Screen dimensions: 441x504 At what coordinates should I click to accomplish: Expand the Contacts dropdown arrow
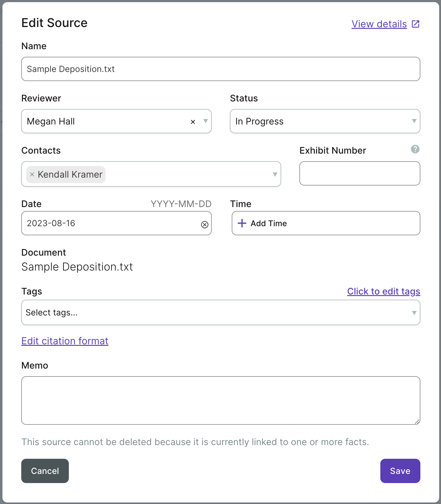(x=275, y=174)
